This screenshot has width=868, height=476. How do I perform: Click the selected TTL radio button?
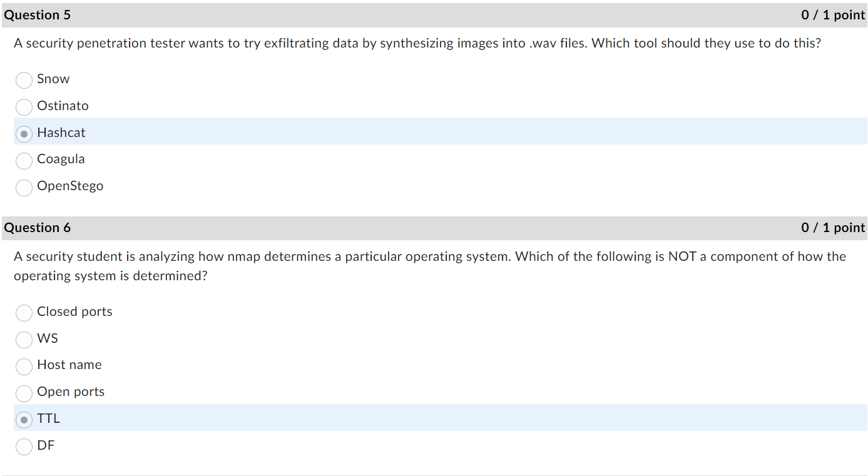pyautogui.click(x=24, y=420)
